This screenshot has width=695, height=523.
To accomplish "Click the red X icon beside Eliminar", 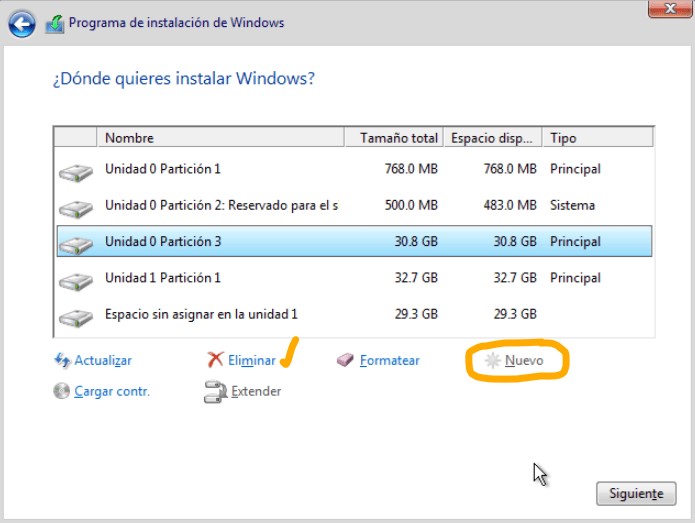I will pyautogui.click(x=215, y=359).
